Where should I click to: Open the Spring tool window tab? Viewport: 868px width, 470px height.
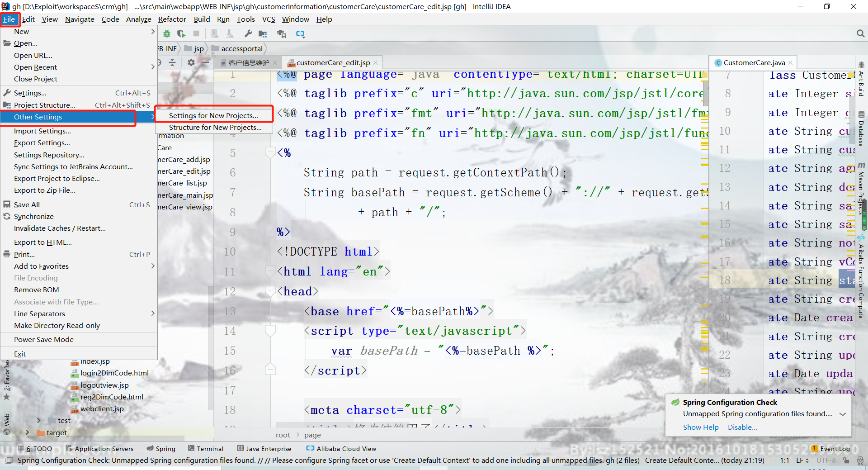point(161,449)
